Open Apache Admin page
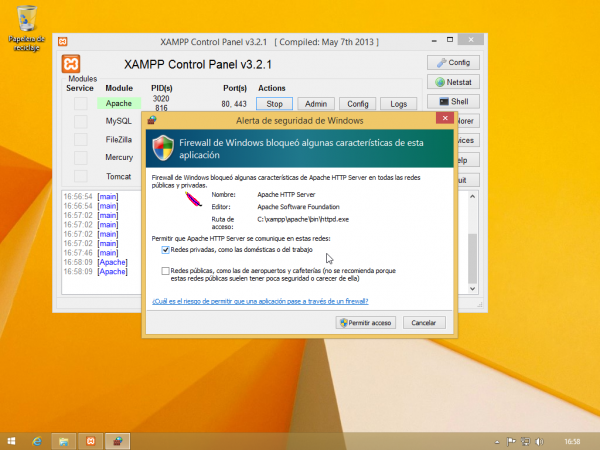This screenshot has height=450, width=600. click(x=316, y=104)
